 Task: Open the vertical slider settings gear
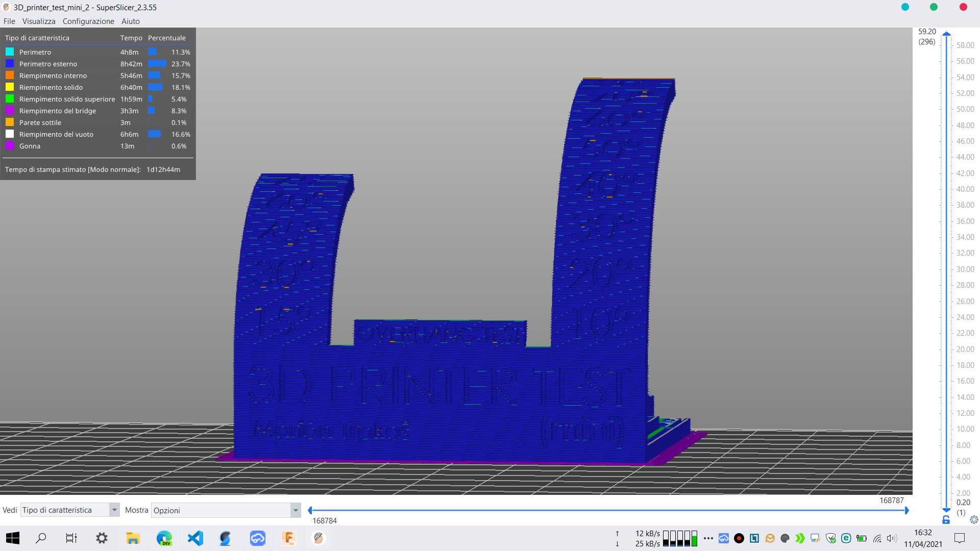point(974,519)
